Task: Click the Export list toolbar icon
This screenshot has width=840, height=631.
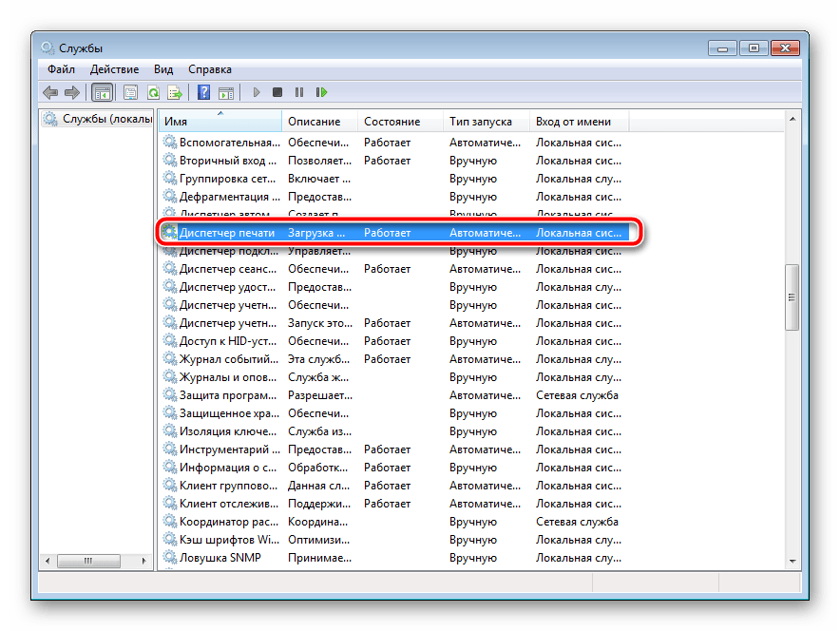Action: click(175, 92)
